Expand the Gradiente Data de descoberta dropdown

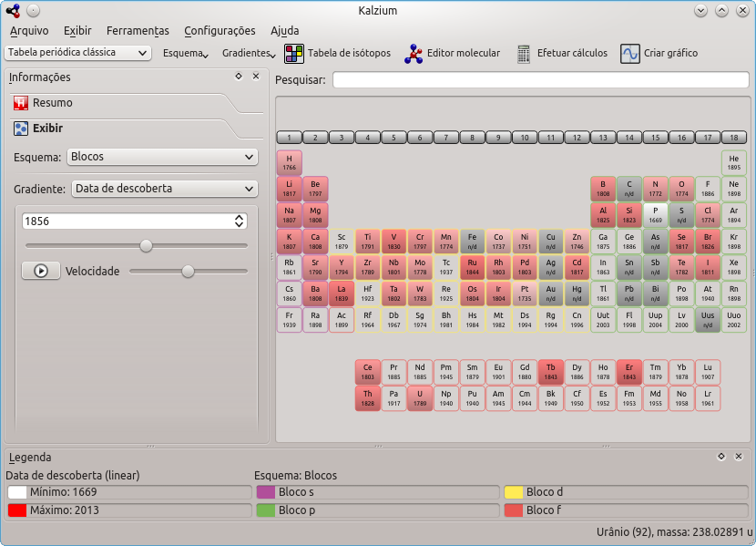pyautogui.click(x=163, y=189)
